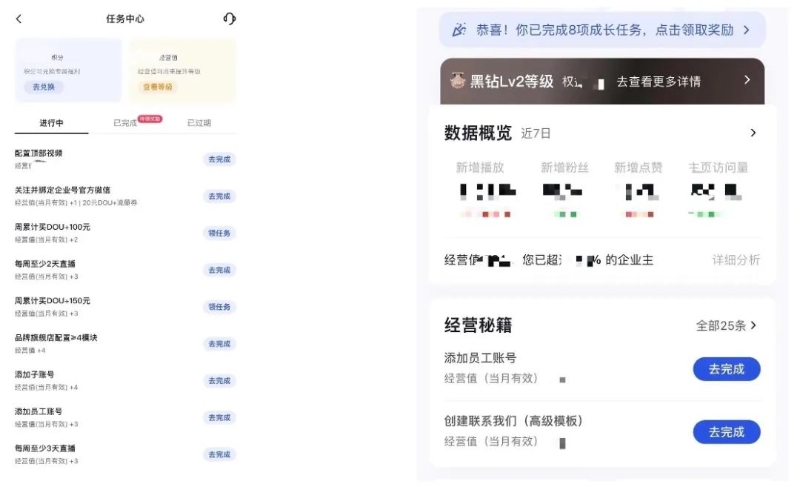Select the 进行中 tab

pyautogui.click(x=51, y=123)
